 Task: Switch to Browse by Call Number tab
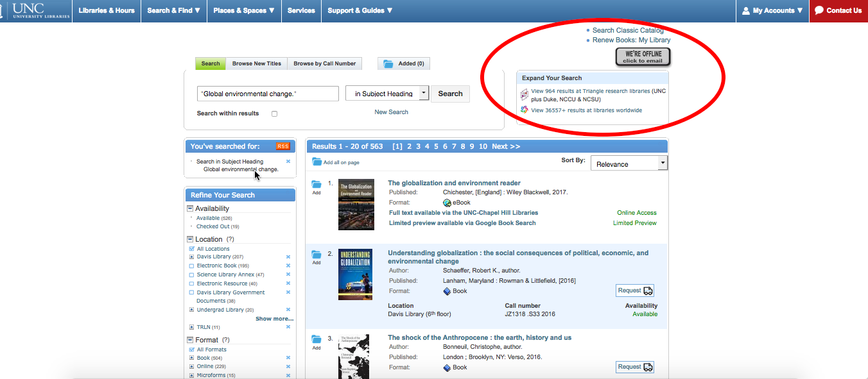pos(325,63)
